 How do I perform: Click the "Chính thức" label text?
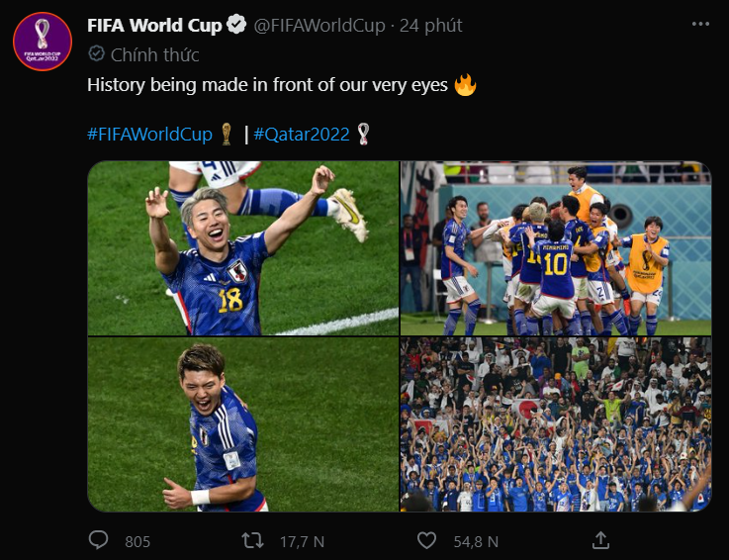tap(155, 54)
